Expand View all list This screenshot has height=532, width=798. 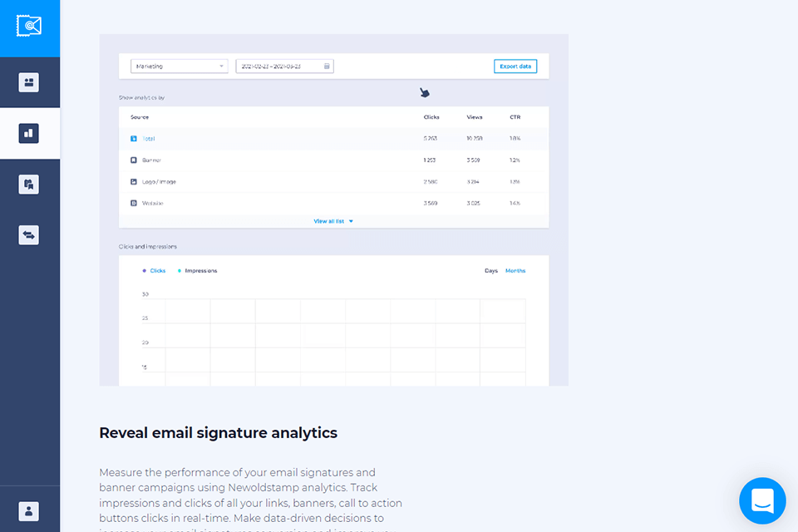click(333, 221)
